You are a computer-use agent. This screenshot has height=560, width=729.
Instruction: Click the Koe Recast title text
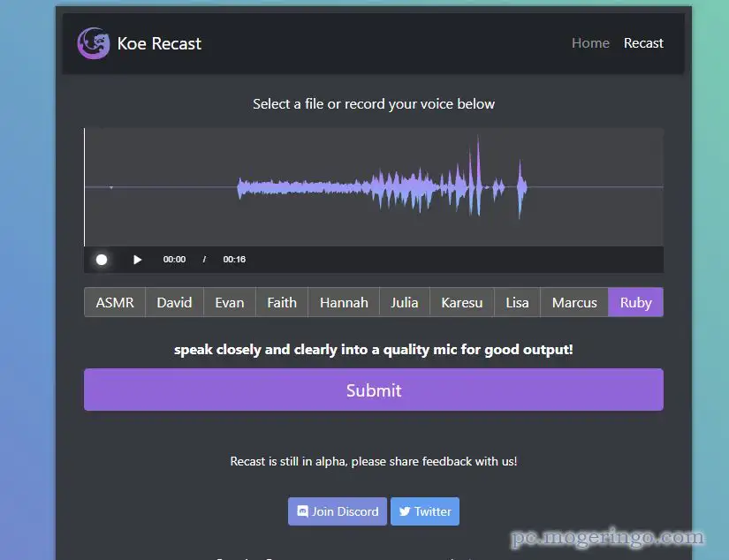coord(159,43)
